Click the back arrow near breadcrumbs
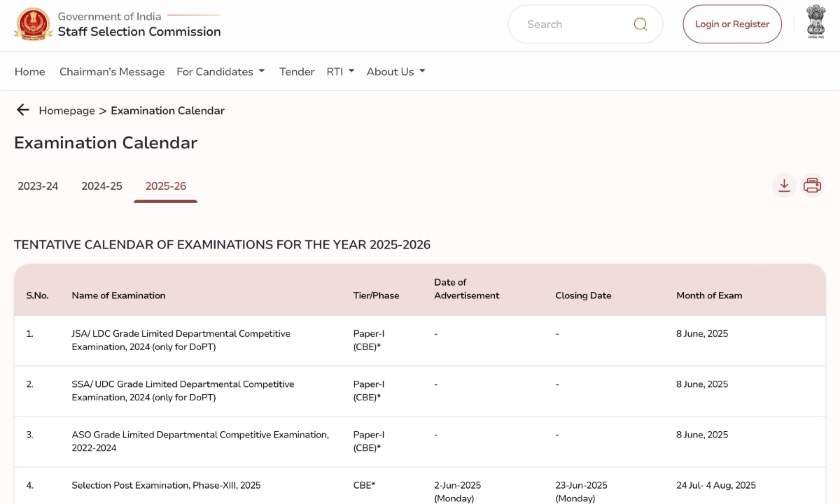 point(23,110)
